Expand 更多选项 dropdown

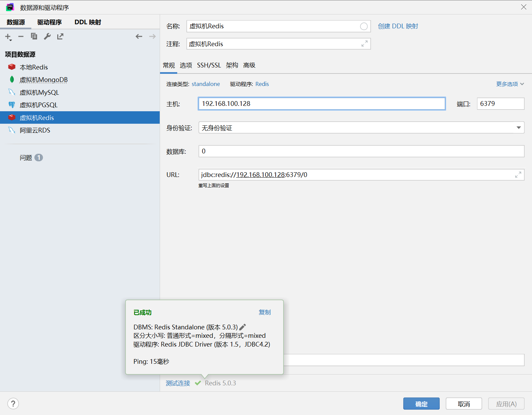pos(510,84)
